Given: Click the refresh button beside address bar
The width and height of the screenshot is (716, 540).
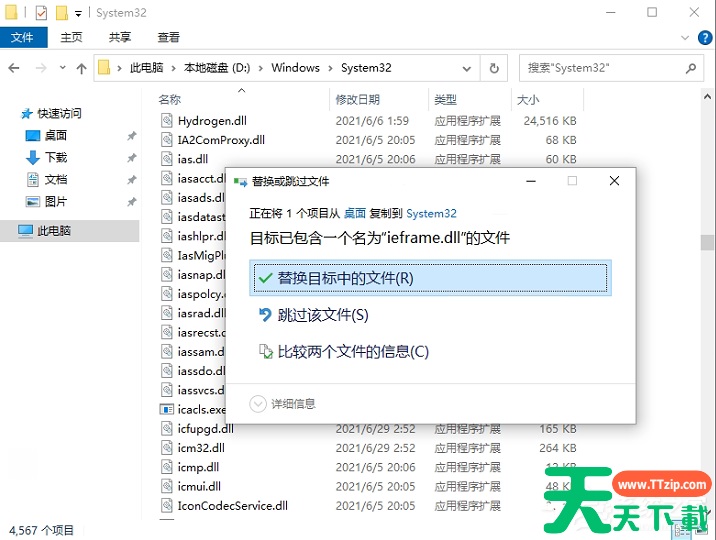Looking at the screenshot, I should tap(493, 68).
